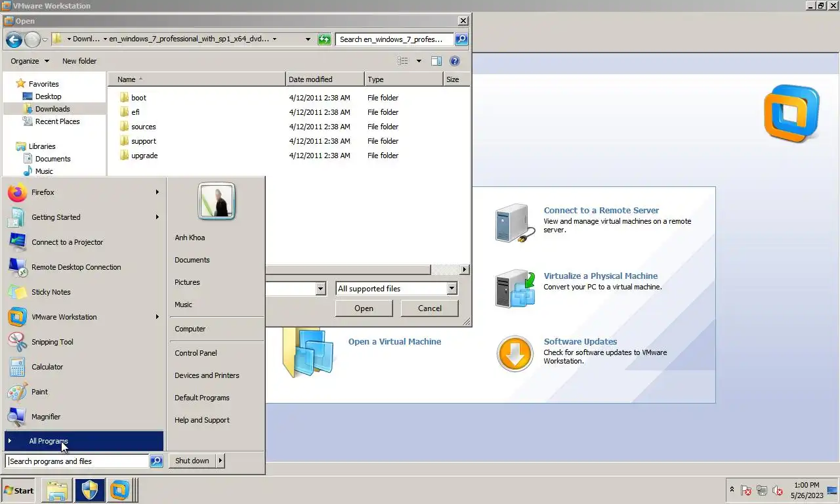Image resolution: width=840 pixels, height=504 pixels.
Task: Expand Getting Started submenu arrow
Action: point(157,217)
